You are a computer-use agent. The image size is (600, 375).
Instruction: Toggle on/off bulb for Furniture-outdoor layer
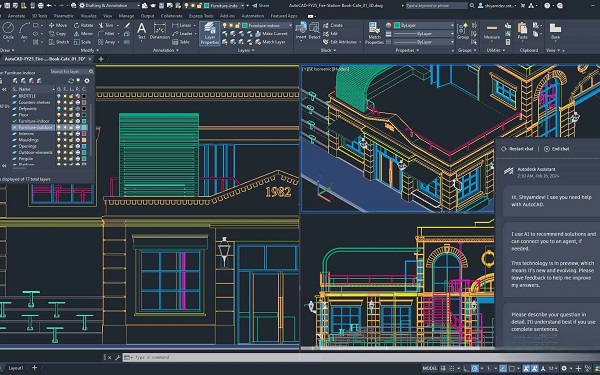(x=59, y=127)
